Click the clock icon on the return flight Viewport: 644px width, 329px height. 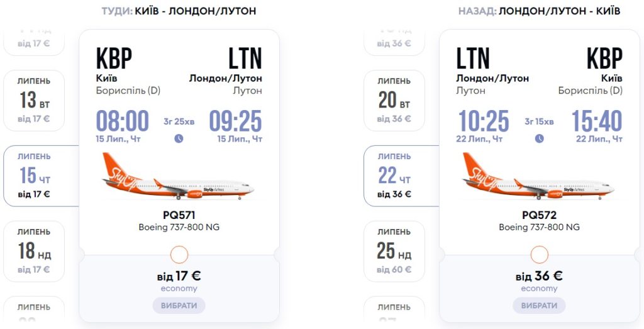(539, 138)
